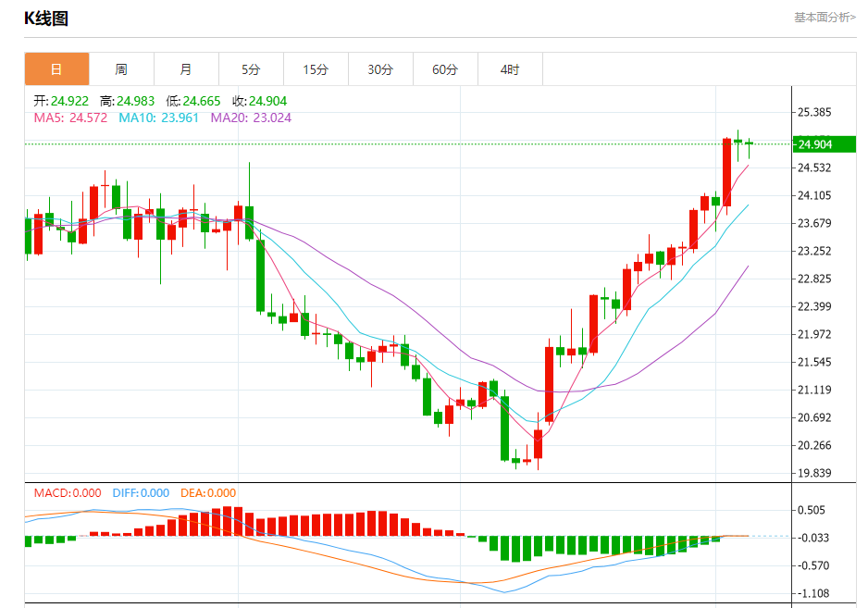This screenshot has height=608, width=868.
Task: Click the 22.825 price axis label
Action: pos(814,279)
